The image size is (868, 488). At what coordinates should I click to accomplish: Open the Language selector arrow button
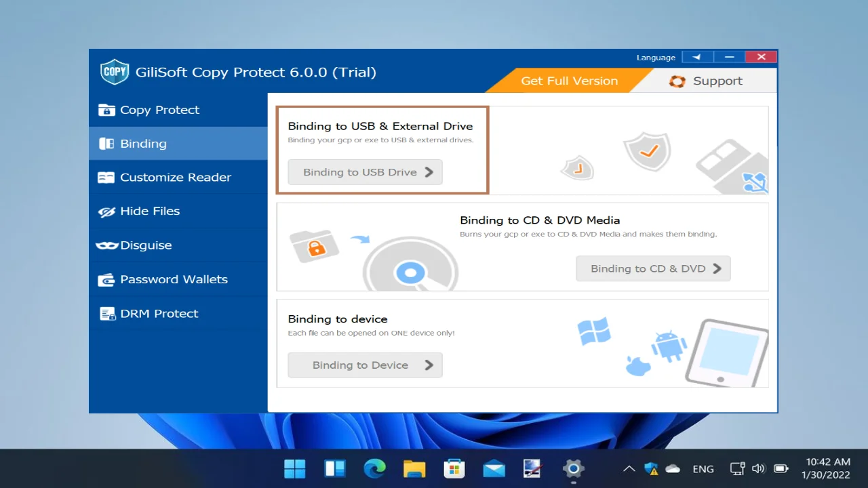tap(697, 58)
